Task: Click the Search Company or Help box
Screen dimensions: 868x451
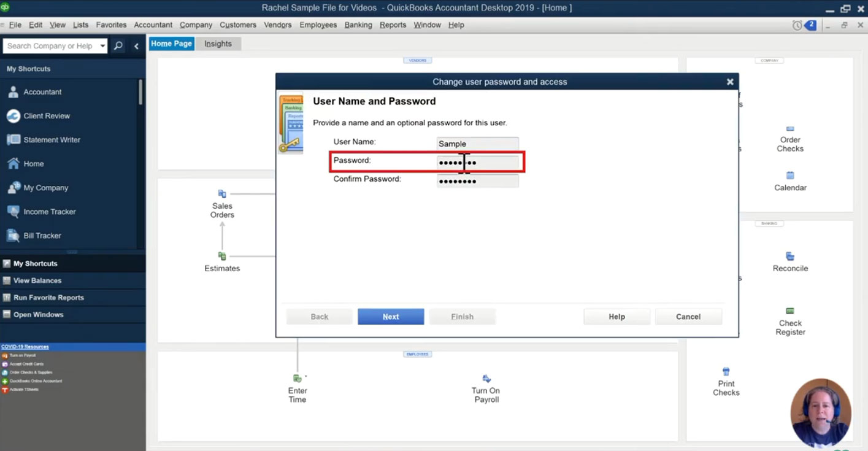Action: pyautogui.click(x=50, y=46)
